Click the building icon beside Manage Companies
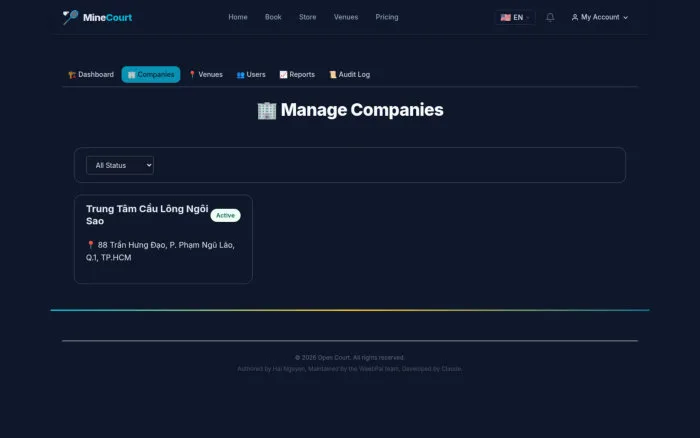Image resolution: width=700 pixels, height=438 pixels. coord(267,110)
